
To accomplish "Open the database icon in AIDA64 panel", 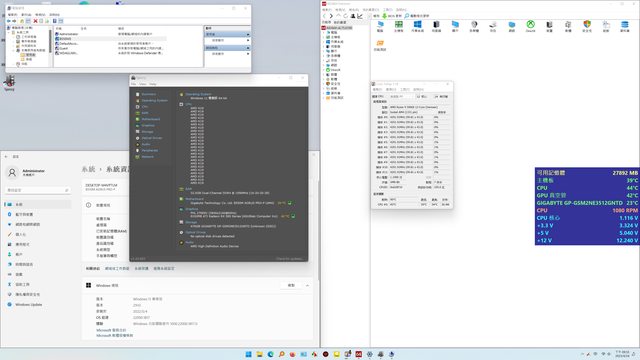I will pos(624,26).
